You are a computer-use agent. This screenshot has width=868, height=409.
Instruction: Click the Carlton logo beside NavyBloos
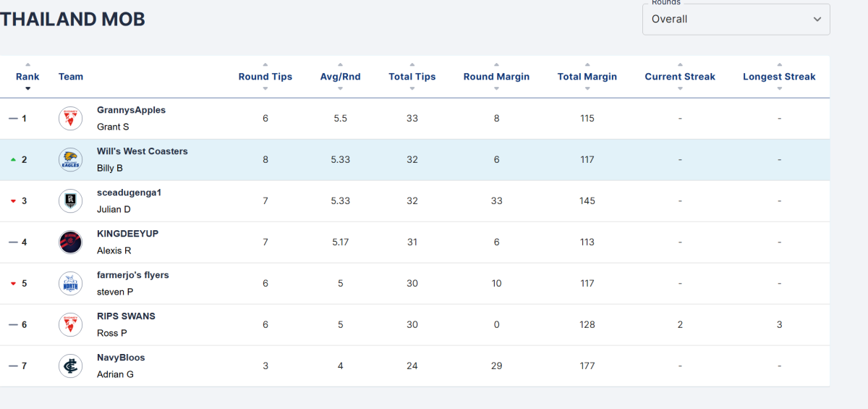(70, 366)
